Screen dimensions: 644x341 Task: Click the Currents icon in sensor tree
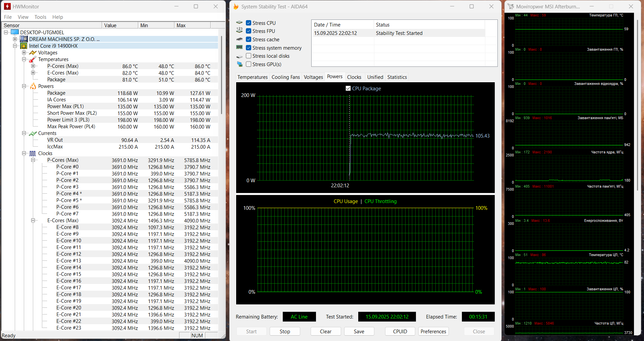point(33,133)
